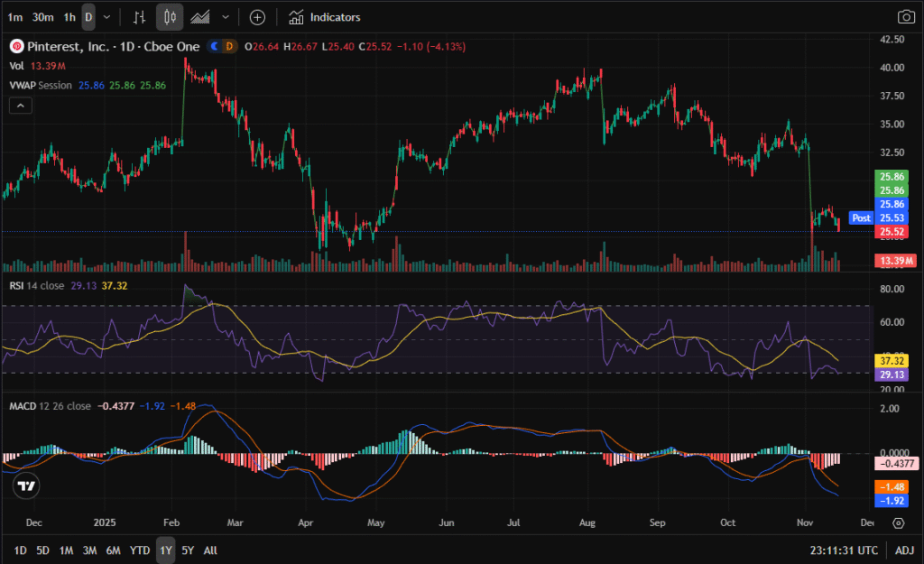
Task: Open the Indicators dialog
Action: 325,17
